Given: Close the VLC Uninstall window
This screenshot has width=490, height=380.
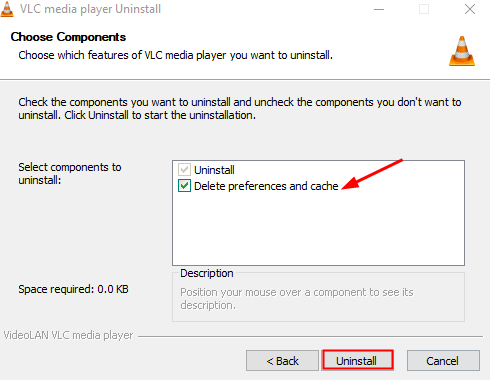Looking at the screenshot, I should point(470,9).
